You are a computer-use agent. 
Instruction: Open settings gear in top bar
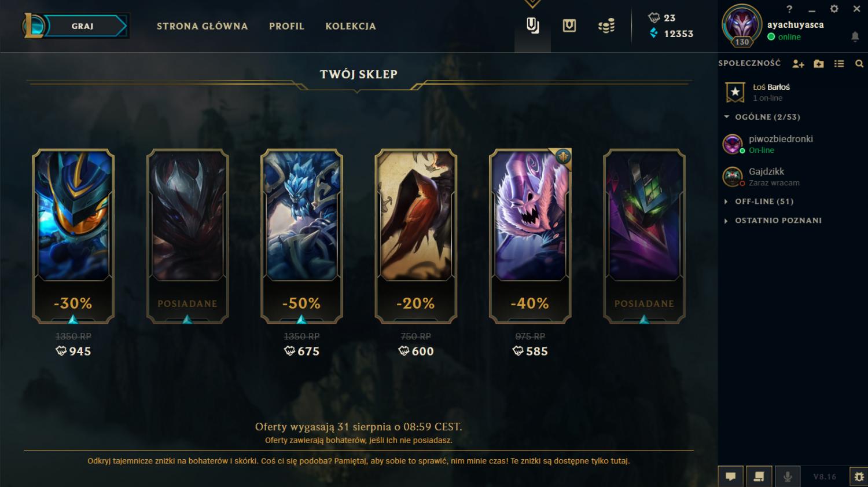coord(834,9)
